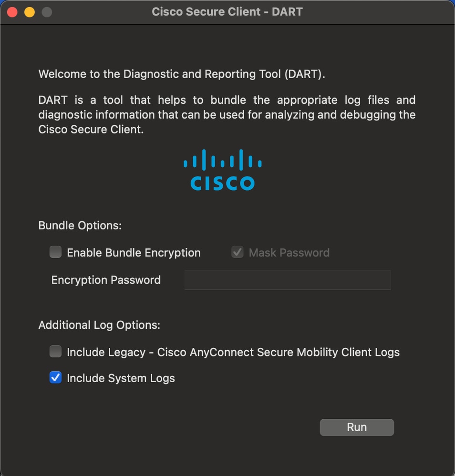
Task: Click the Include System Logs label
Action: 120,378
